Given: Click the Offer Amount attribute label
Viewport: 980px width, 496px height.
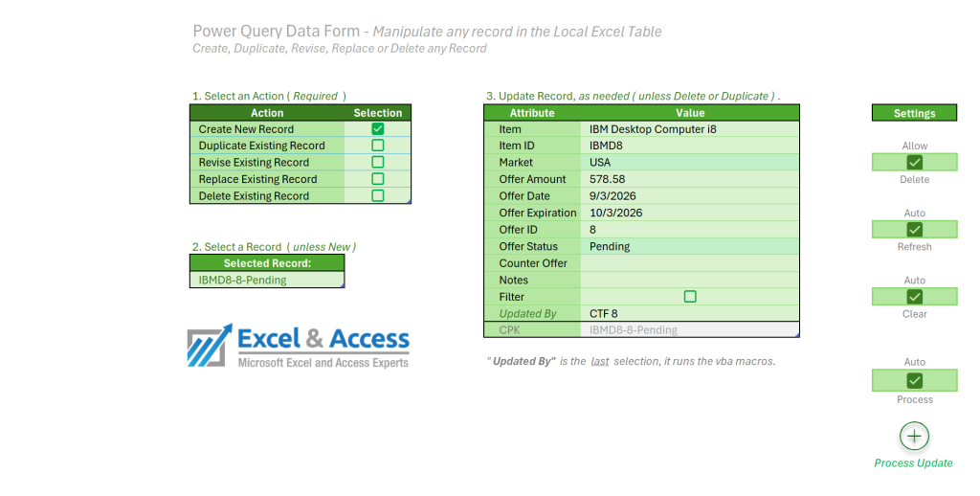Looking at the screenshot, I should pyautogui.click(x=532, y=179).
